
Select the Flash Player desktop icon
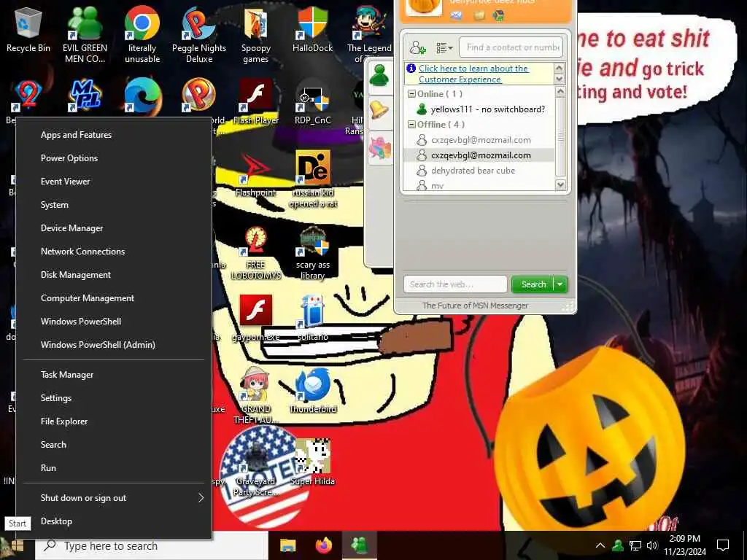tap(256, 103)
